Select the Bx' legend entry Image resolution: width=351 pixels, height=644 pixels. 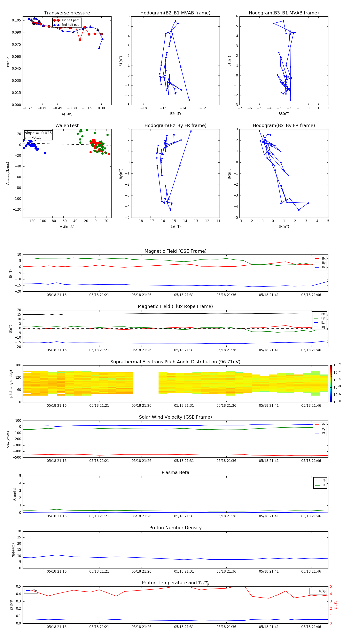tap(320, 314)
